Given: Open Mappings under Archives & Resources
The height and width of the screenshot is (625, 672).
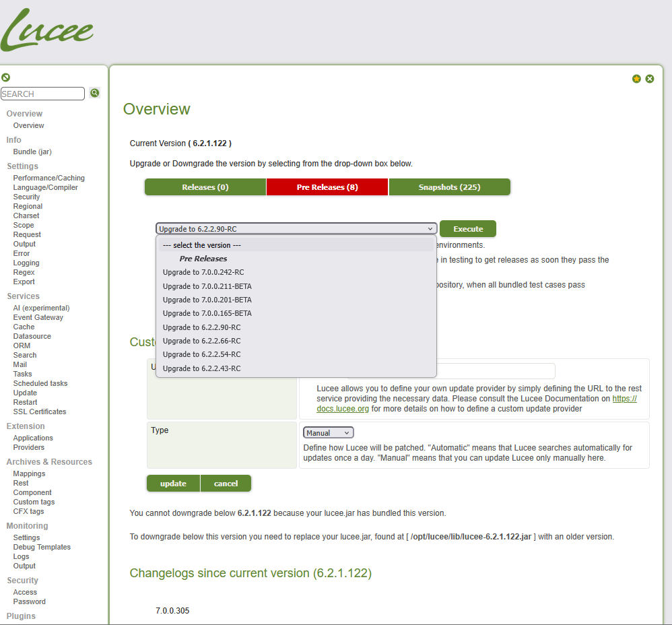Looking at the screenshot, I should pos(29,473).
